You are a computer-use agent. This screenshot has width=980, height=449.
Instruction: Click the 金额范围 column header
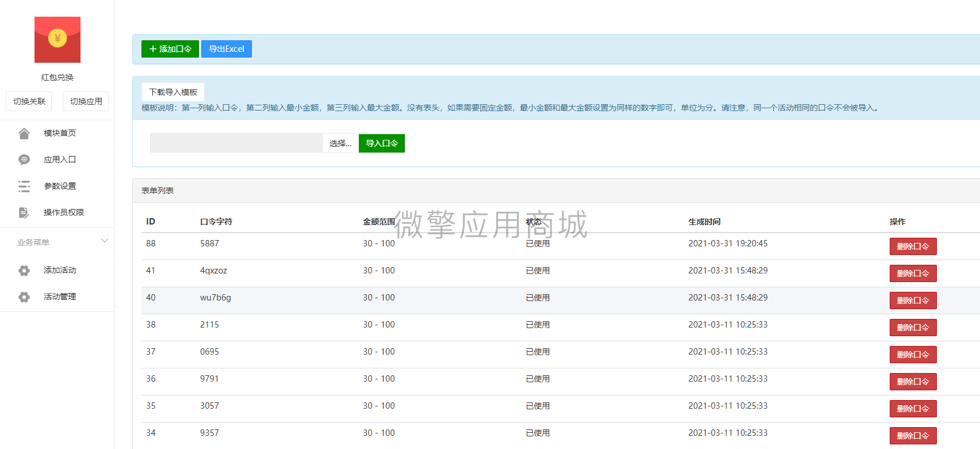click(x=379, y=222)
